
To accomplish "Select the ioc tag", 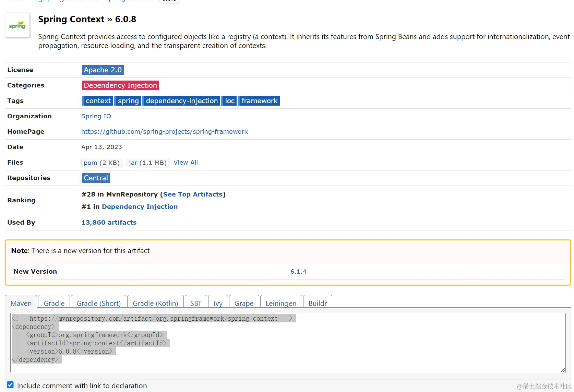I will 229,101.
